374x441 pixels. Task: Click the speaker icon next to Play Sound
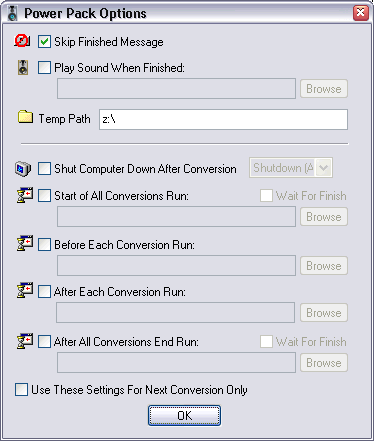(x=23, y=67)
